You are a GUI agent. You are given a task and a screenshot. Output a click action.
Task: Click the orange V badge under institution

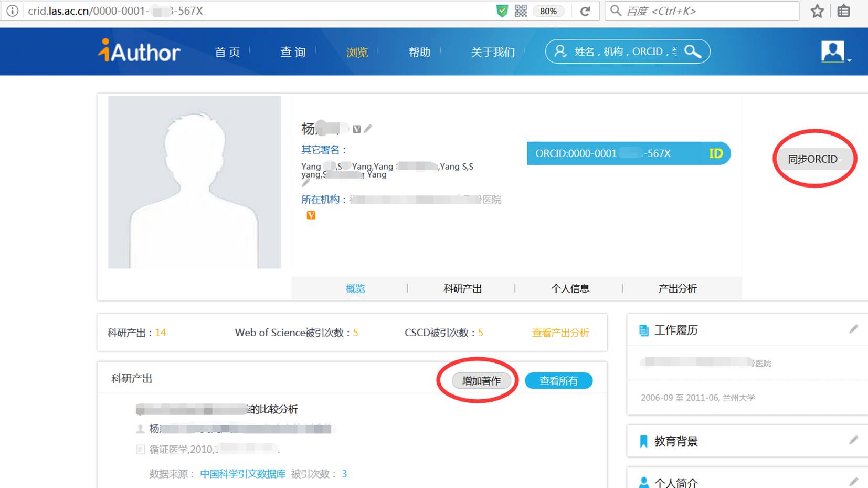(x=311, y=215)
